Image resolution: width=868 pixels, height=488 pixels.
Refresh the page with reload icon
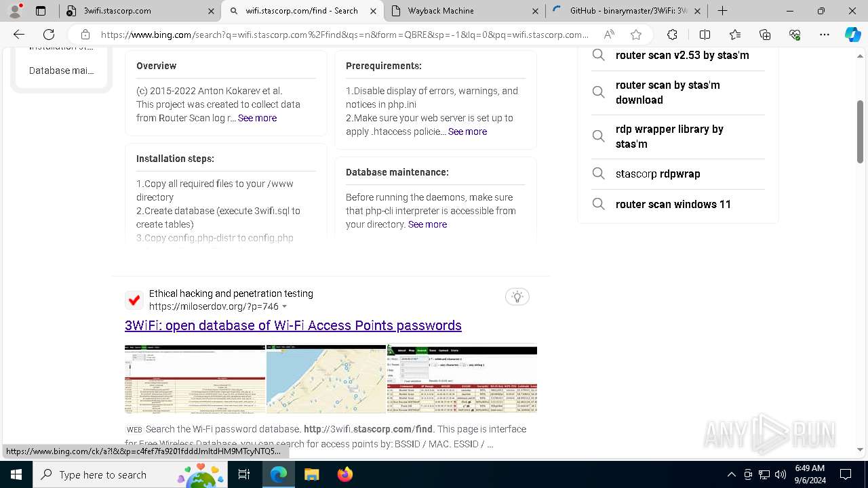[49, 35]
